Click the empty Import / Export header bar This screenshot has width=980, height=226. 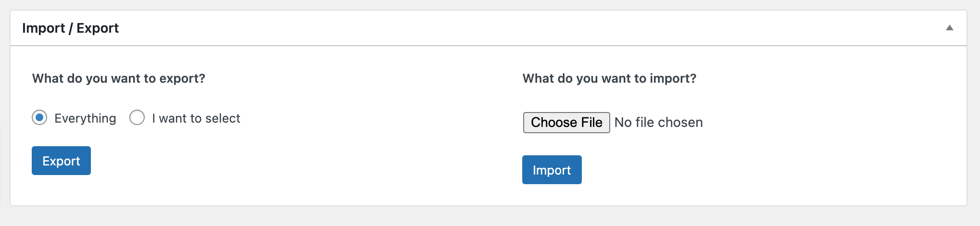point(529,28)
